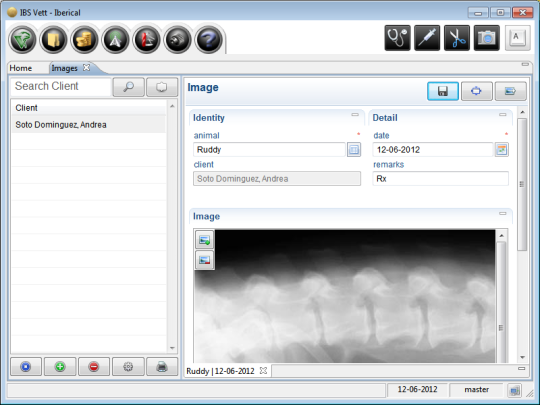Open the gold coins billing module

click(84, 40)
